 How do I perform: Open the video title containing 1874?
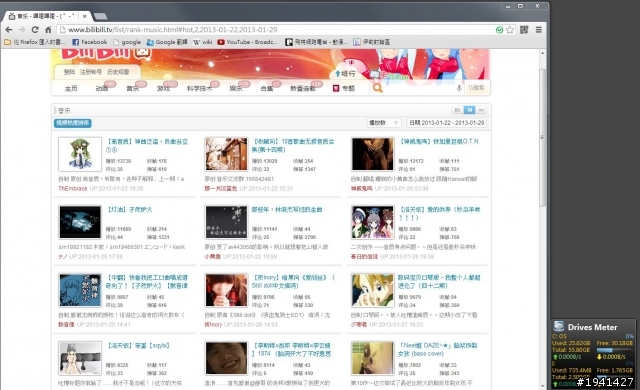click(291, 350)
